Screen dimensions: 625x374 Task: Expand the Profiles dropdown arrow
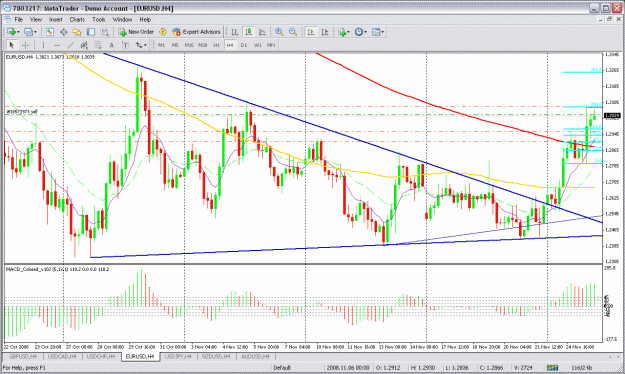point(35,32)
